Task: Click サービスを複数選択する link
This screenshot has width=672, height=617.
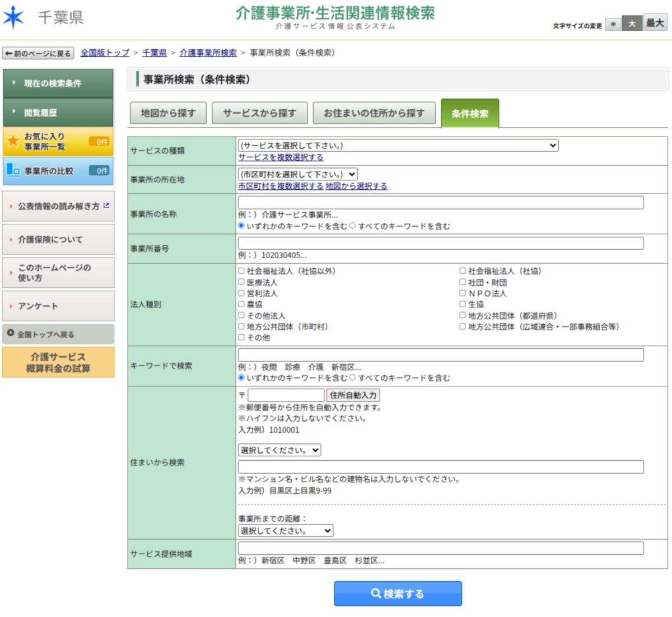Action: [x=281, y=157]
